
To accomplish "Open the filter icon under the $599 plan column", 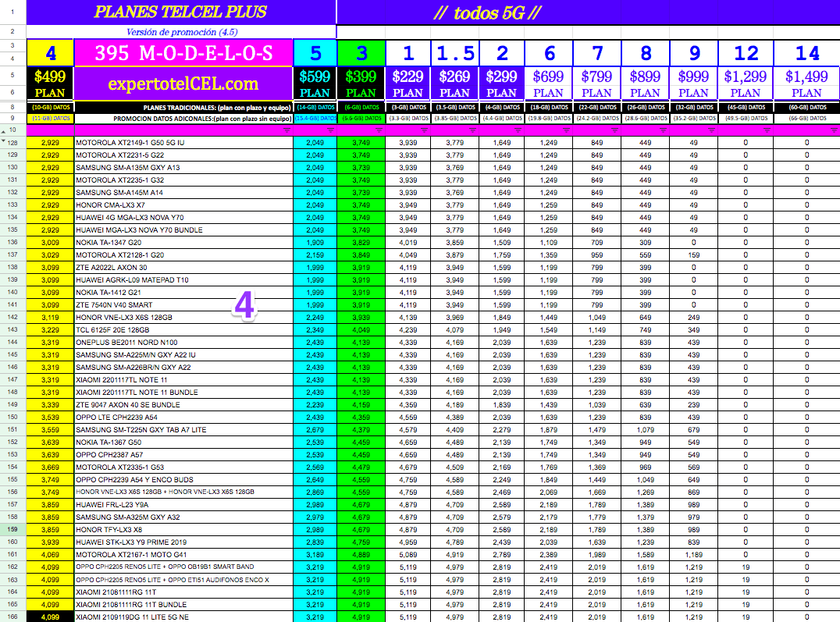I will 330,130.
